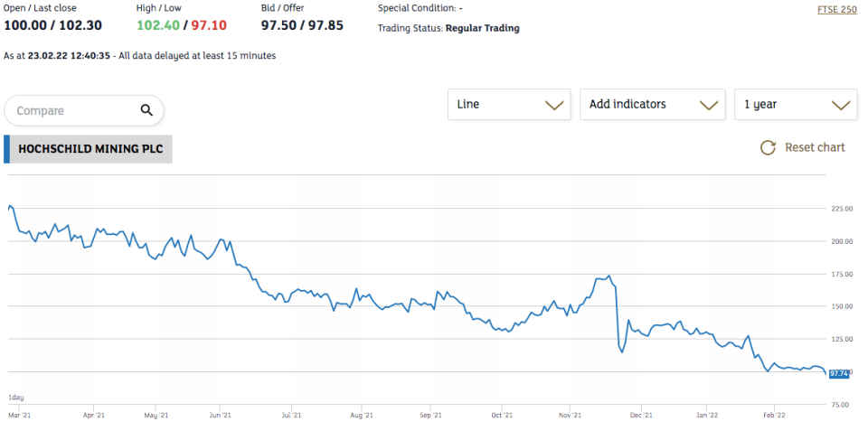The image size is (868, 431).
Task: Click the Regular Trading status text
Action: coord(482,28)
